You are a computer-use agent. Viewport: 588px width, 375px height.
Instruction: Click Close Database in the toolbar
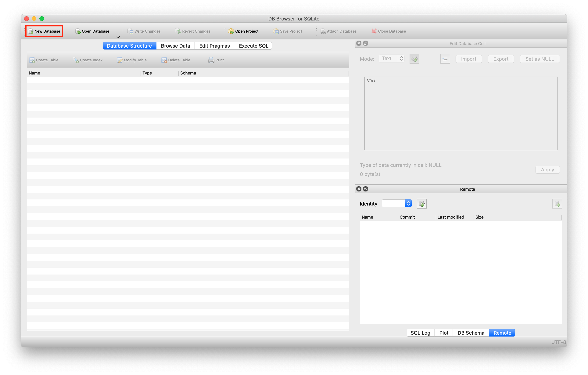tap(389, 31)
